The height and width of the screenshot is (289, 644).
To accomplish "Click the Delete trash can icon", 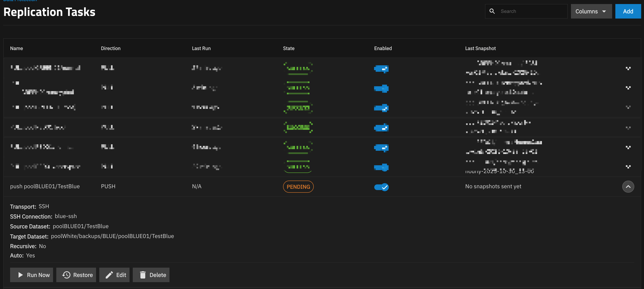I will coord(143,275).
